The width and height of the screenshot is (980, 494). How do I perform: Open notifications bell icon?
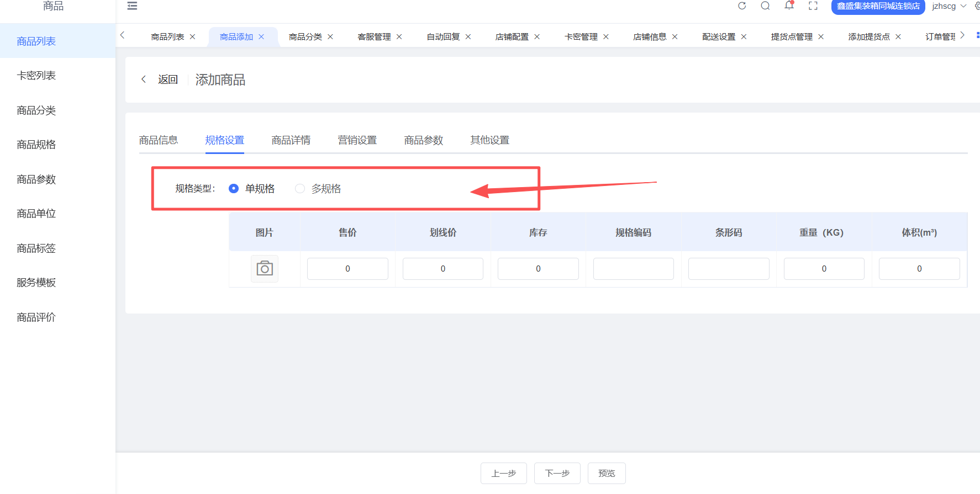point(789,6)
